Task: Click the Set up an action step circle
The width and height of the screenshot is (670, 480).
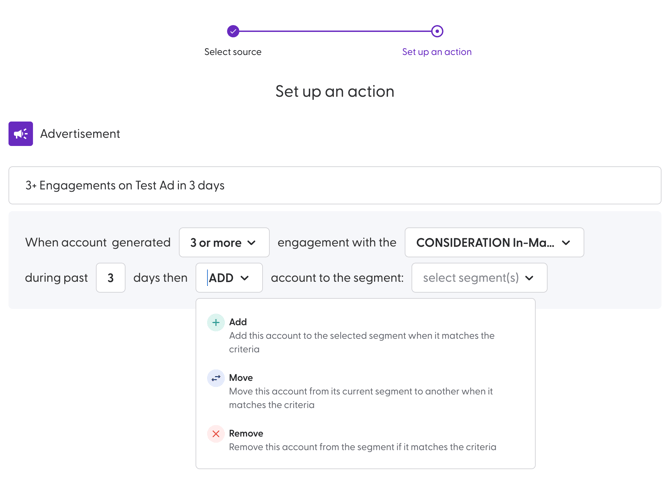Action: (x=437, y=31)
